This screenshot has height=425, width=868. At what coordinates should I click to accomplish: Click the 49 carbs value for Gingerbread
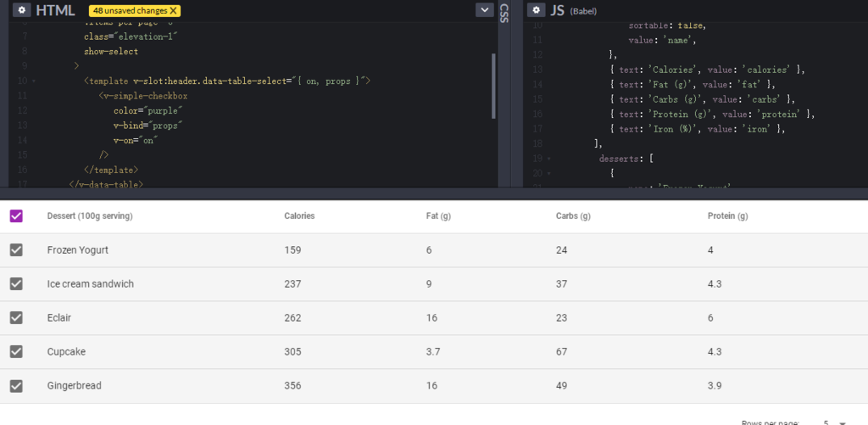point(561,386)
